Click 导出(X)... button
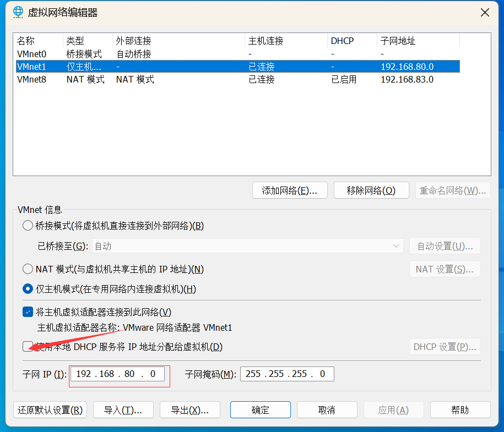Screen dimensions: 504x432 tap(189, 410)
